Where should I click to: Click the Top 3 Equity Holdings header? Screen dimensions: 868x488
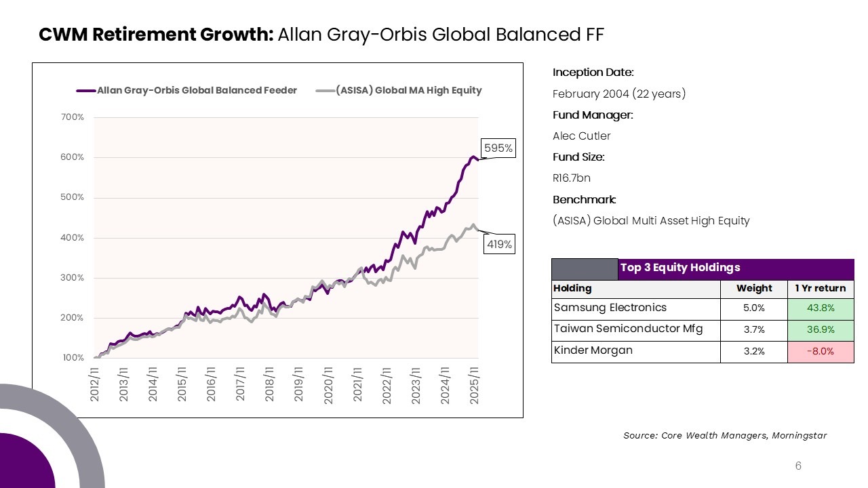coord(679,268)
